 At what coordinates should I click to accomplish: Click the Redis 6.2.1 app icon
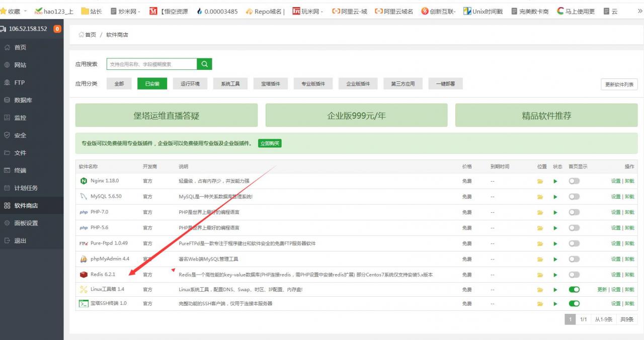(84, 275)
